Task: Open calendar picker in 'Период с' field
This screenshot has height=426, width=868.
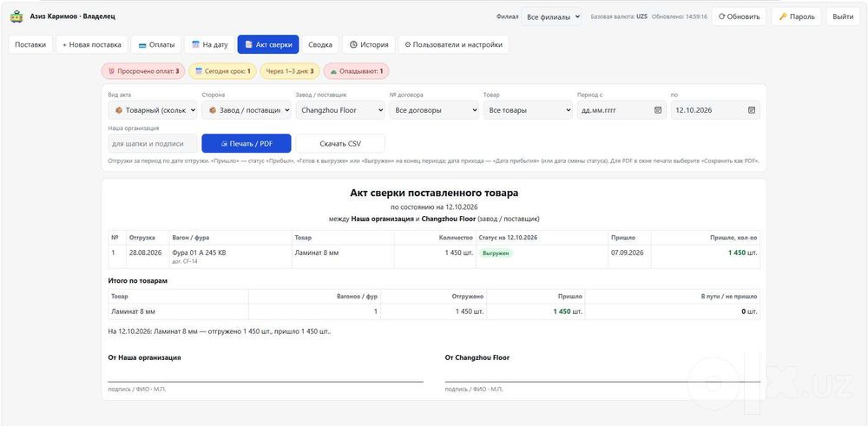Action: pos(658,110)
